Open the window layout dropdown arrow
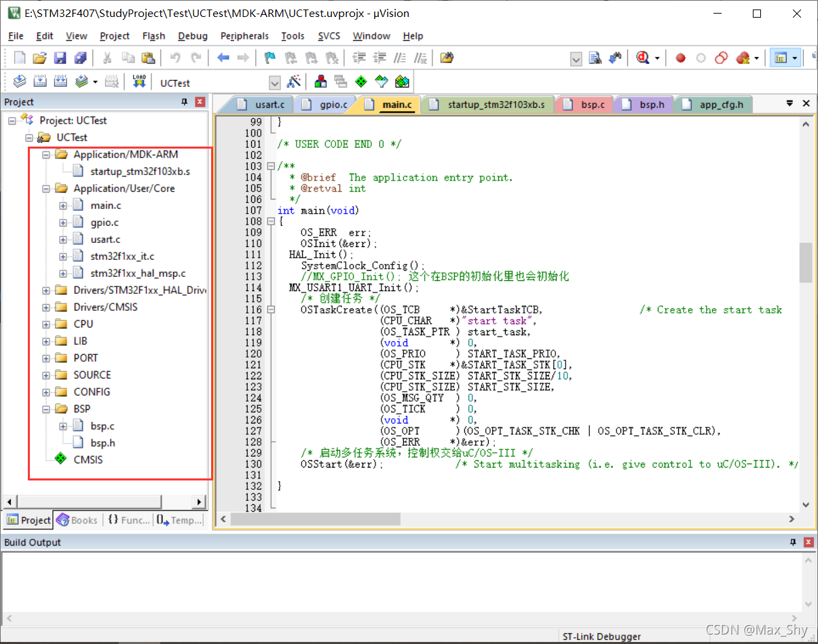 click(x=794, y=58)
